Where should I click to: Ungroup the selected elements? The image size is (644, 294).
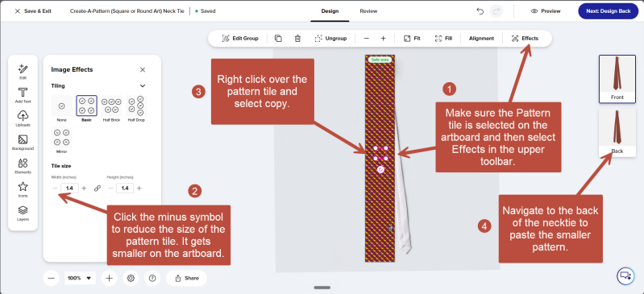(x=330, y=38)
